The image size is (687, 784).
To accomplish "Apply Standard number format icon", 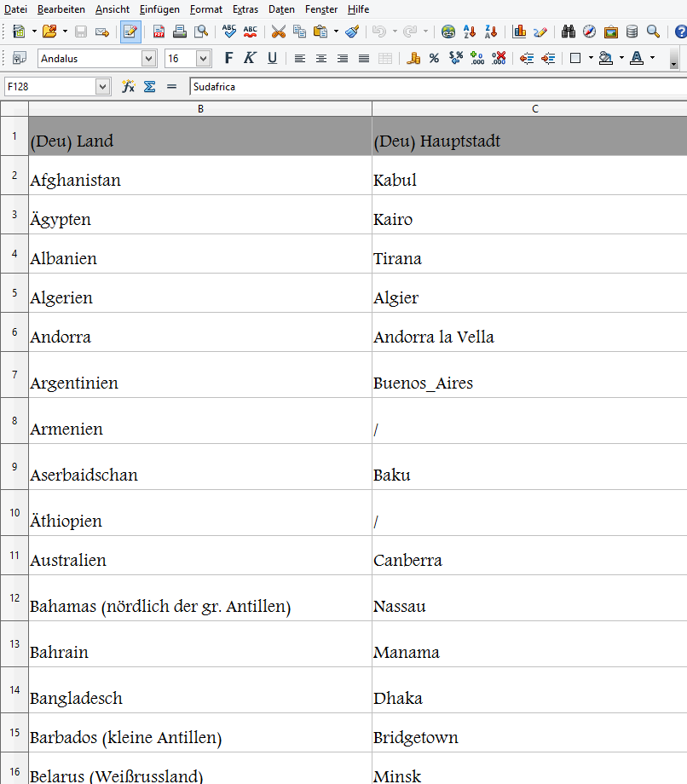I will coord(455,58).
